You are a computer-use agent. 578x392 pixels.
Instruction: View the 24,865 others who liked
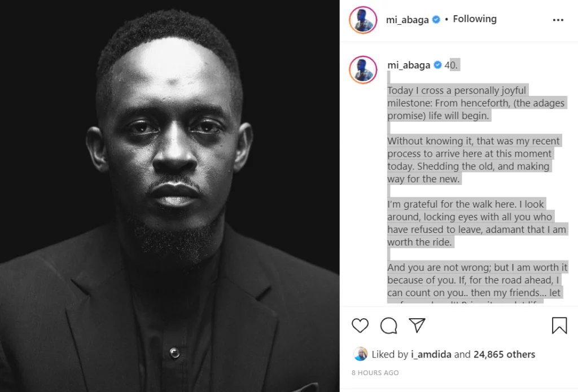504,354
